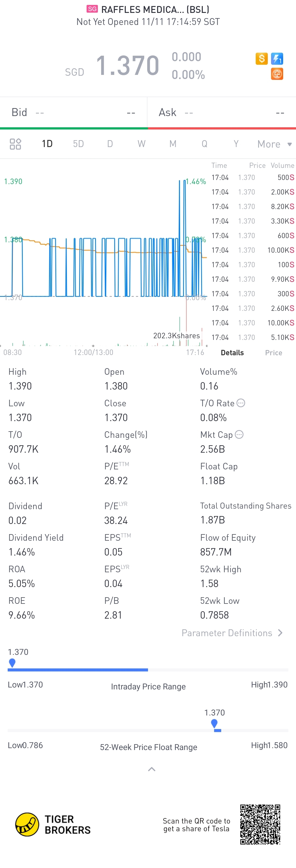This screenshot has height=868, width=296.
Task: Open Mkt Cap info icon
Action: coord(239,435)
